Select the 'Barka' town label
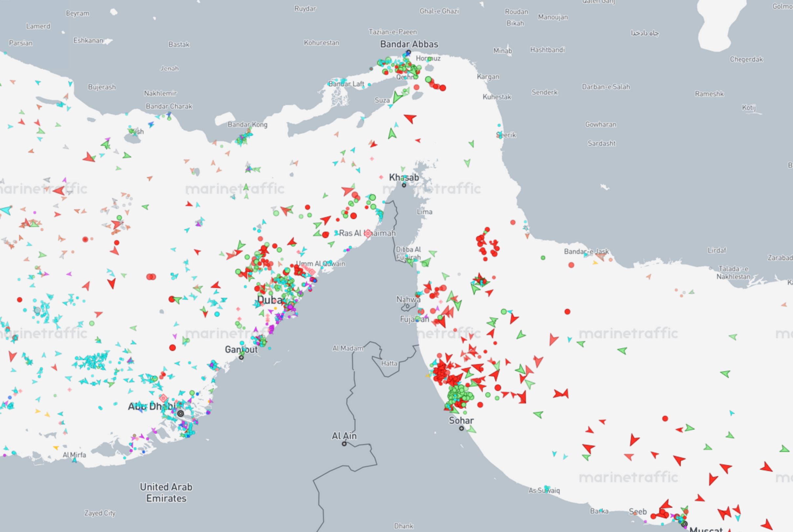Screen dimensions: 793x532 coord(599,511)
